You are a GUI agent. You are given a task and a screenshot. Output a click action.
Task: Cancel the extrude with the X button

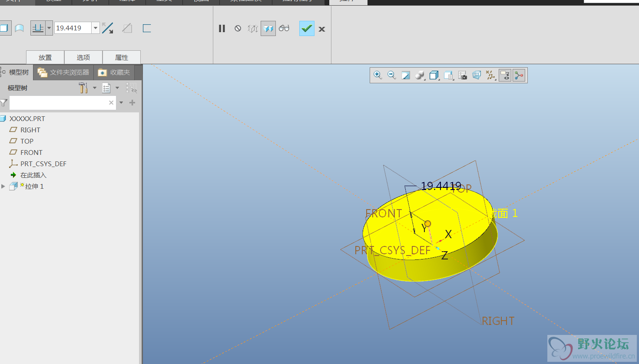point(322,29)
